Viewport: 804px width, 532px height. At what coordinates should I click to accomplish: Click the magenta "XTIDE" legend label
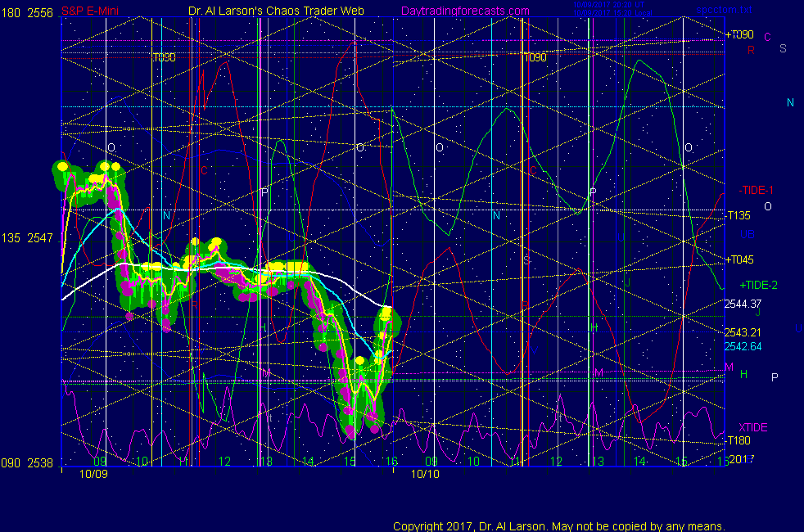click(x=752, y=427)
